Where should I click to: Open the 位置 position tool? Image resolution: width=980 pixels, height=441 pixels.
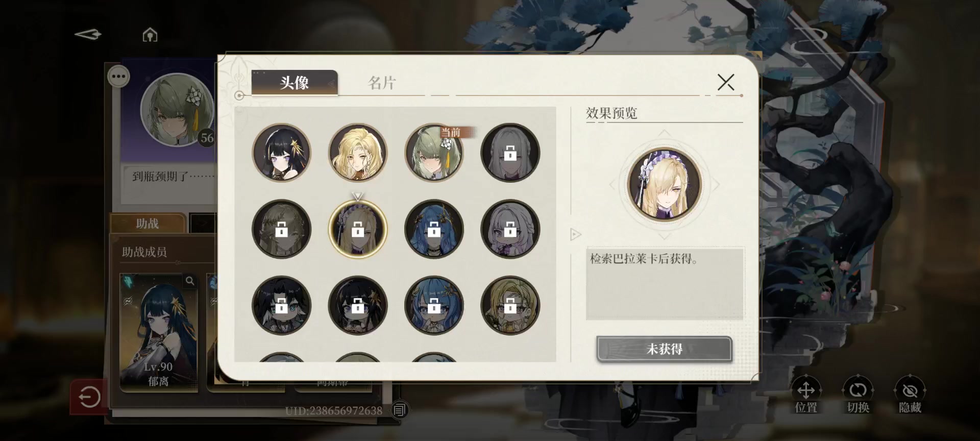pos(806,395)
